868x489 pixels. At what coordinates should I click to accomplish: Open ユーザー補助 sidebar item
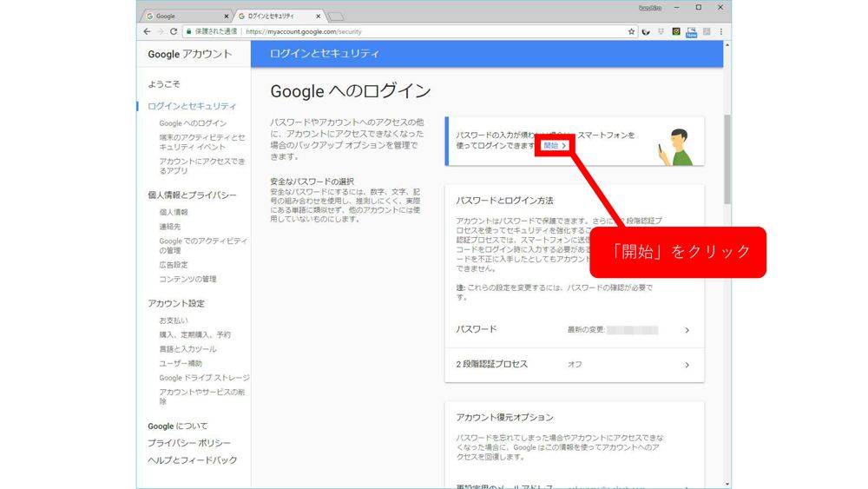(x=181, y=363)
